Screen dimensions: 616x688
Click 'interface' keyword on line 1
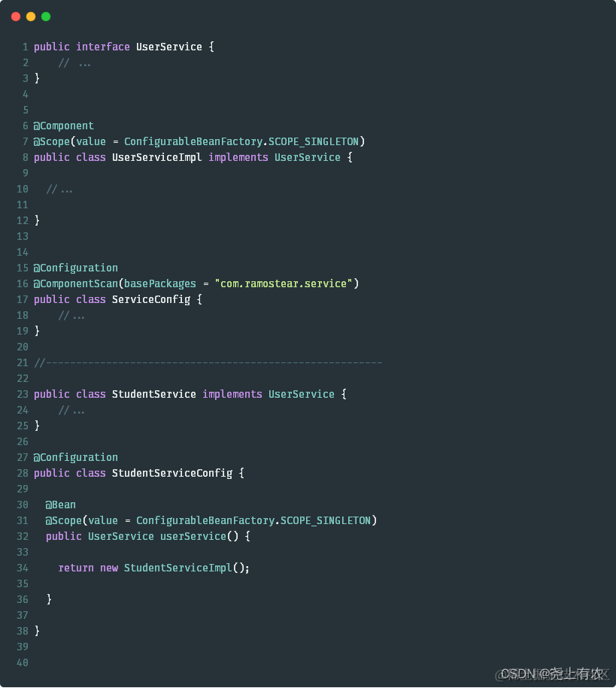tap(103, 47)
